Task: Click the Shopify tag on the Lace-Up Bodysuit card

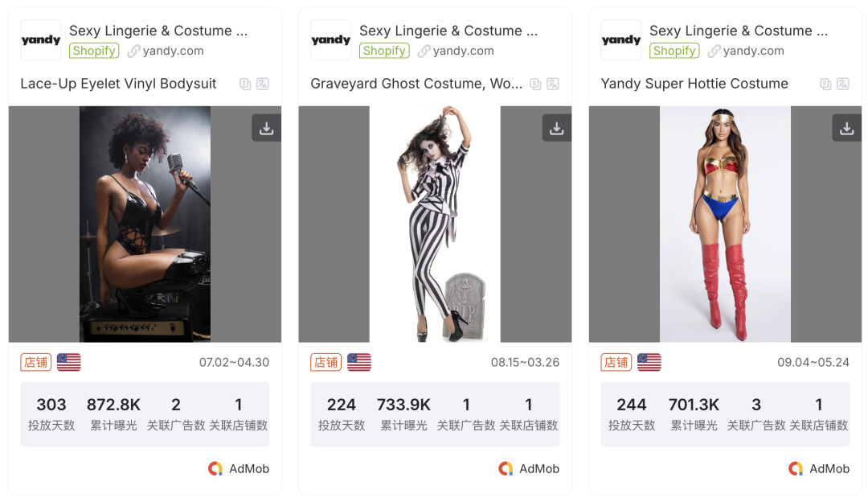Action: point(94,51)
